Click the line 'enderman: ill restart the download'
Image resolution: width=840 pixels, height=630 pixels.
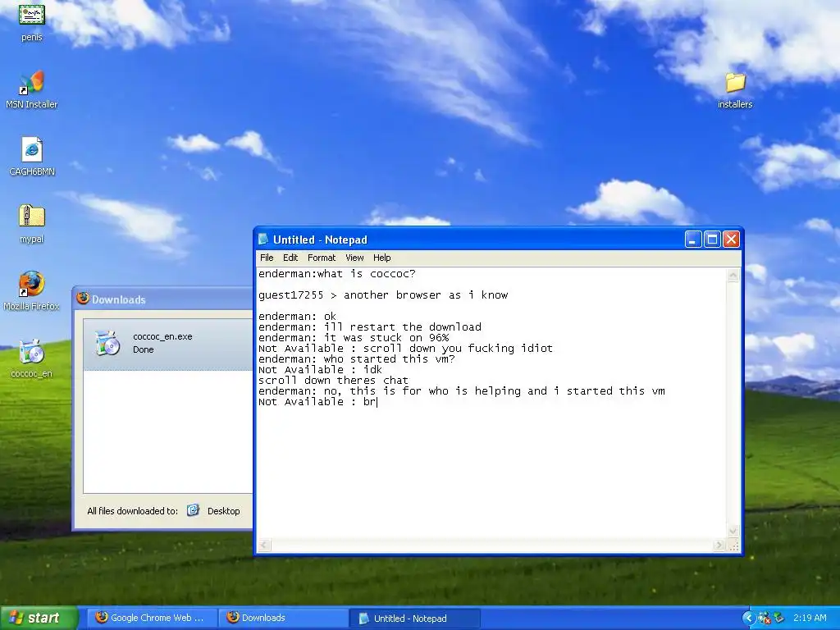click(370, 326)
